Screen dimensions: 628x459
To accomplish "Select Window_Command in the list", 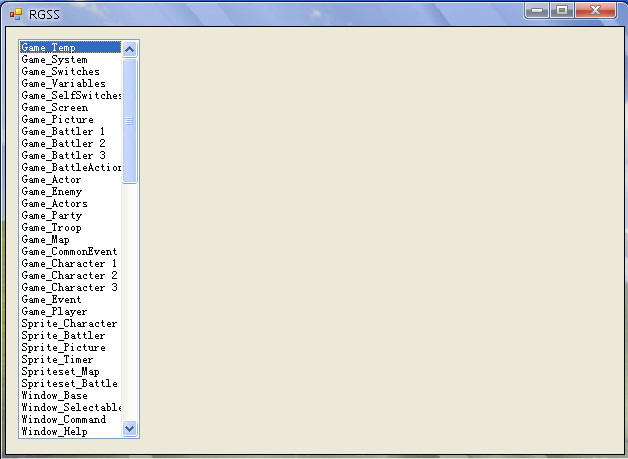I will click(70, 420).
